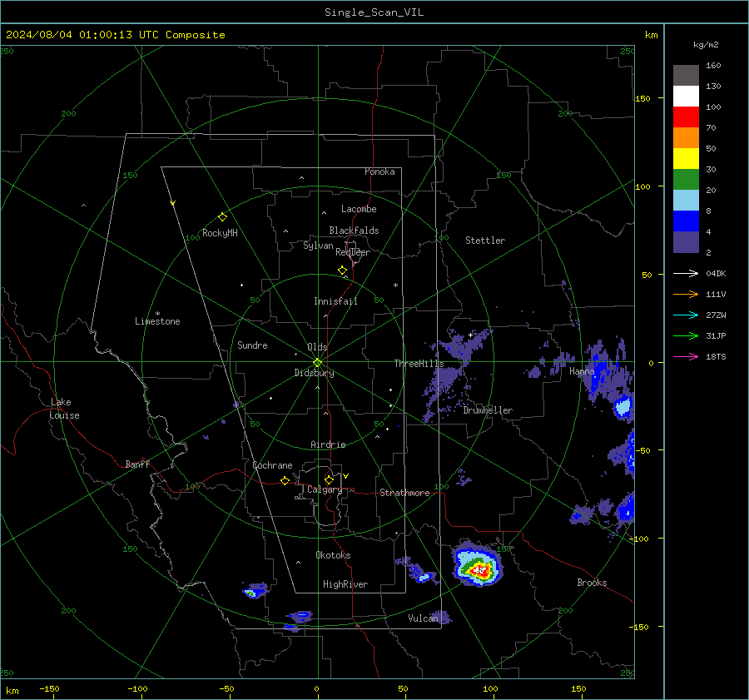This screenshot has height=700, width=749.
Task: Click the Drumheller city label
Action: coord(488,410)
